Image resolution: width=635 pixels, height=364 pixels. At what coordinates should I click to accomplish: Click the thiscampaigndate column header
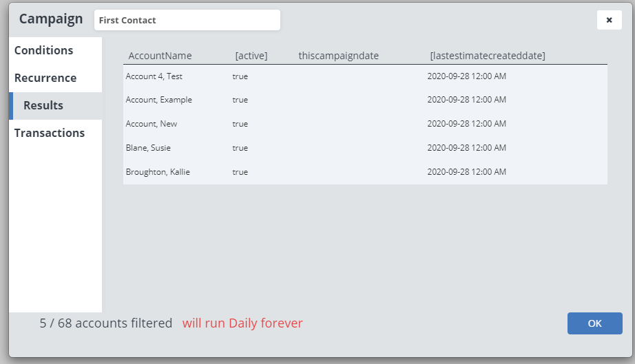[338, 56]
